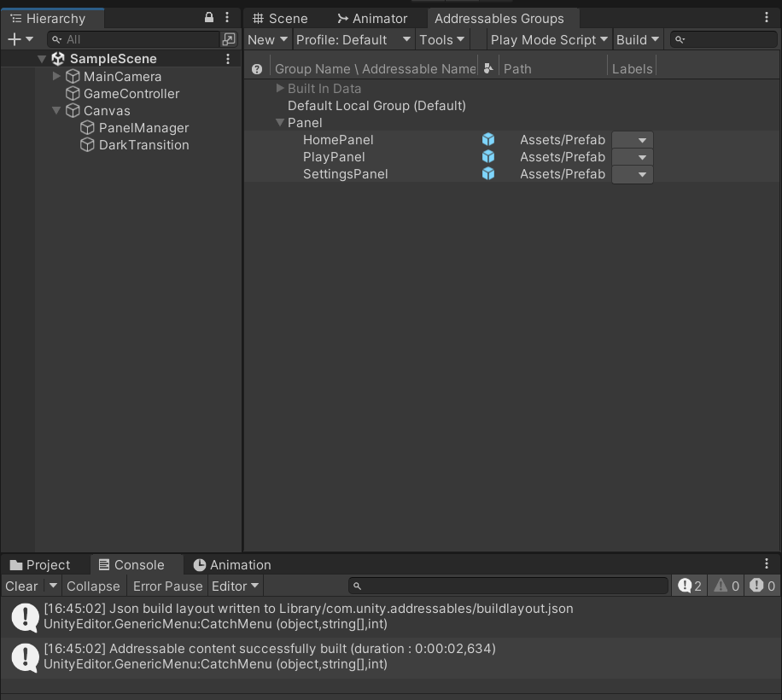Click the cube icon beside DarkTransition

coord(87,144)
